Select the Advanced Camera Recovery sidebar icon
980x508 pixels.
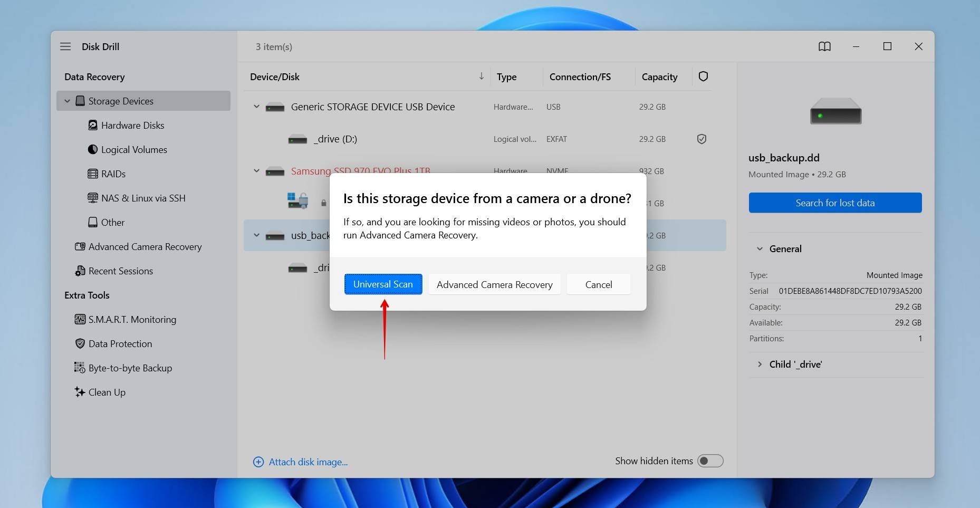(80, 246)
